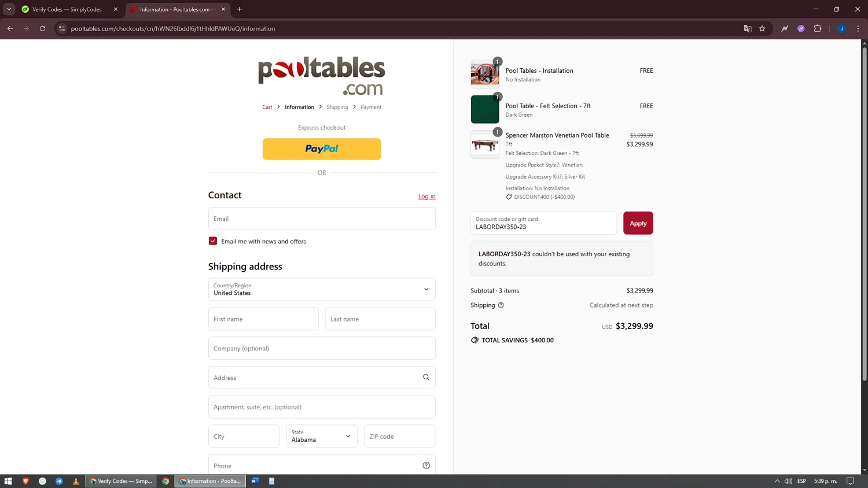Open a new browser tab
Image resolution: width=868 pixels, height=488 pixels.
coord(240,9)
